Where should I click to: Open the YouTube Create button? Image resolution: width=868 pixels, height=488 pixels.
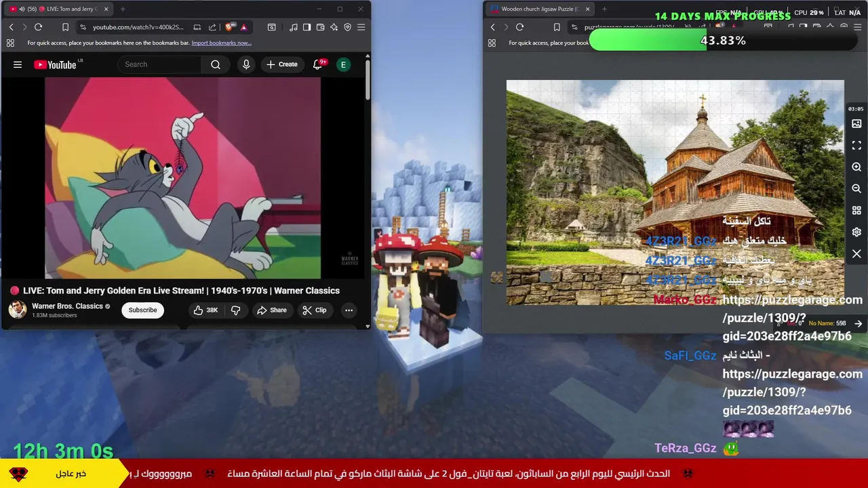(282, 64)
